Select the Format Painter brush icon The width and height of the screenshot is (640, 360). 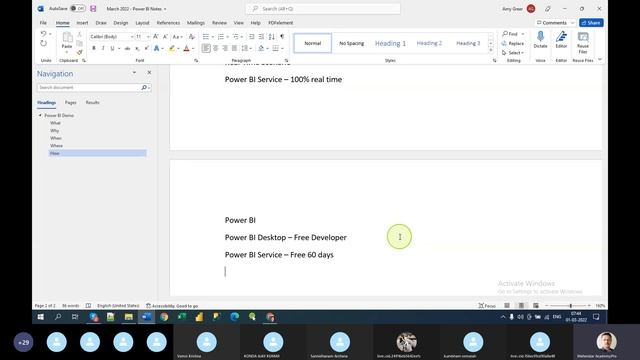coord(80,52)
